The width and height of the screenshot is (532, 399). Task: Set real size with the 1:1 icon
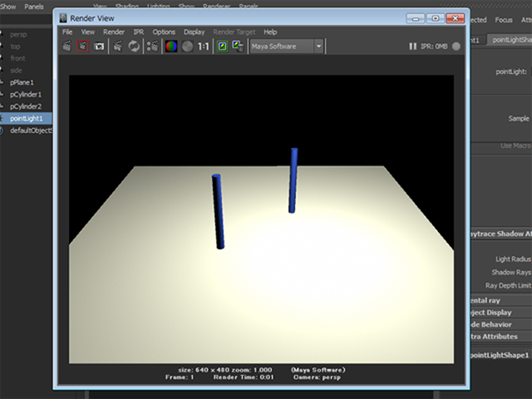click(x=203, y=47)
